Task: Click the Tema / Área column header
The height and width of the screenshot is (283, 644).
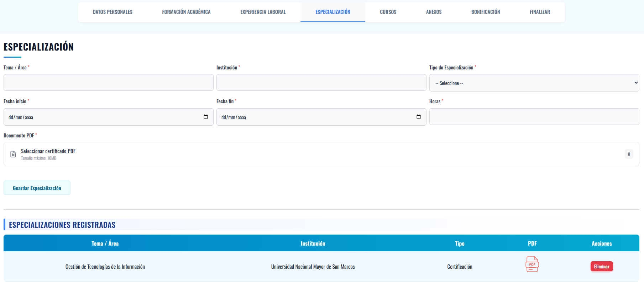Action: (x=105, y=243)
